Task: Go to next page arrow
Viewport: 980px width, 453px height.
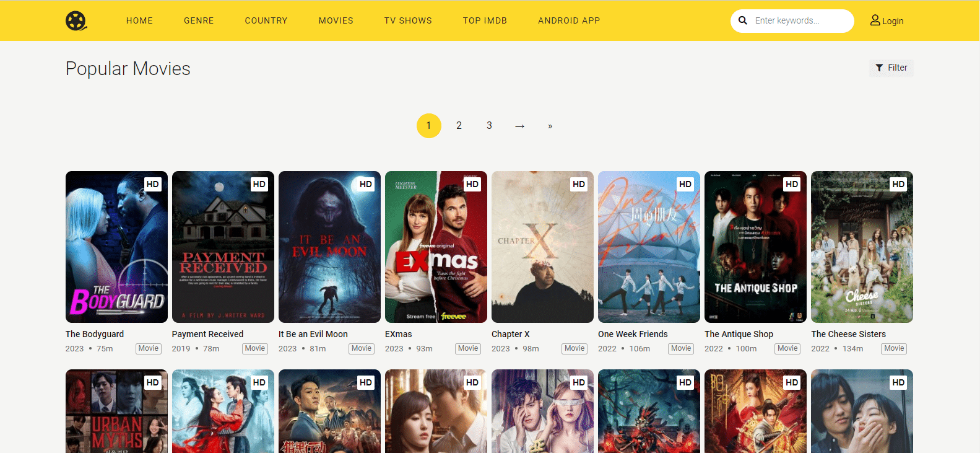Action: [519, 126]
